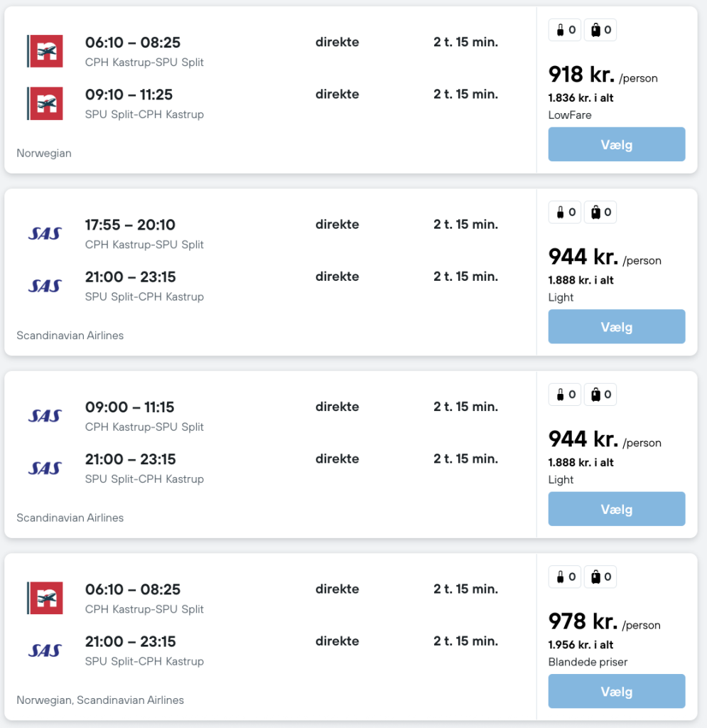Choose Vælg for the 17:55 SAS Light flight
The image size is (707, 728).
click(x=617, y=326)
